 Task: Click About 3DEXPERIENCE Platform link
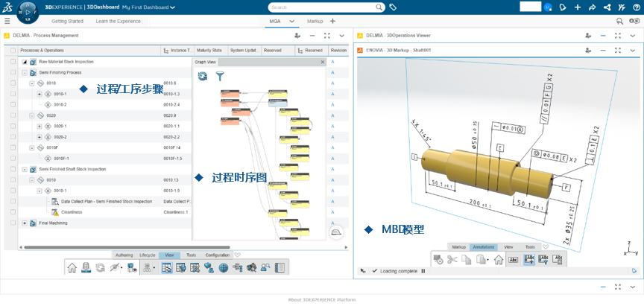click(x=322, y=300)
